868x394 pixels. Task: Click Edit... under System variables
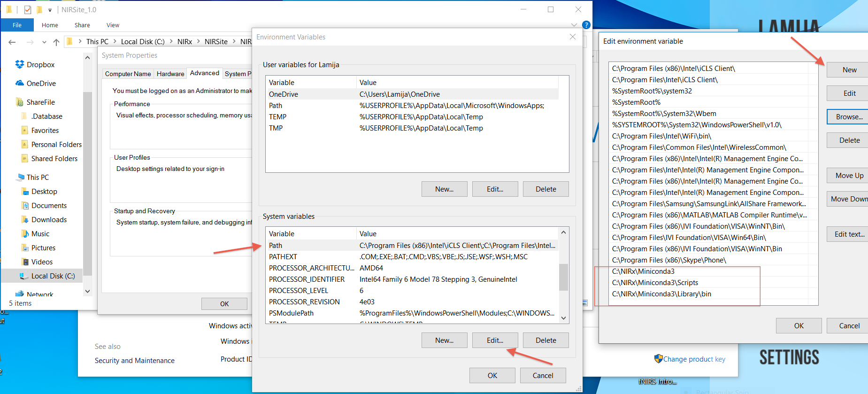point(495,340)
